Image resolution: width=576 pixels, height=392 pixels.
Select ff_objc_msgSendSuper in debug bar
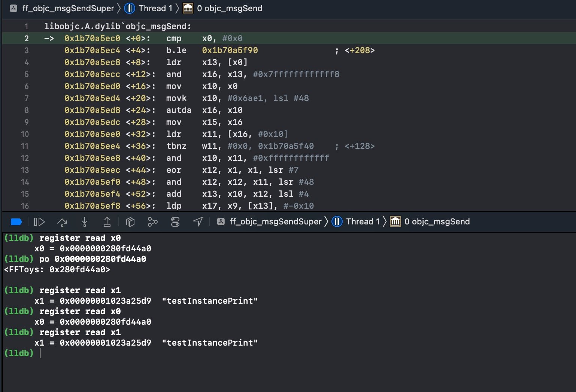tap(276, 221)
